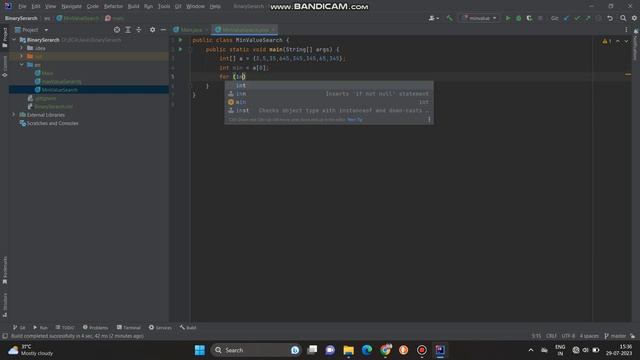Open the Build menu

(133, 7)
